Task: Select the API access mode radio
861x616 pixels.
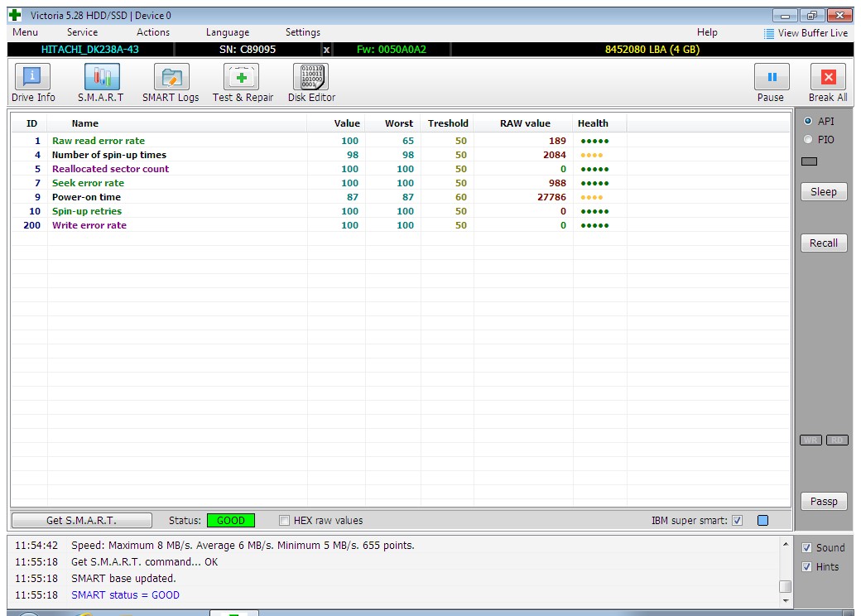Action: pos(808,122)
